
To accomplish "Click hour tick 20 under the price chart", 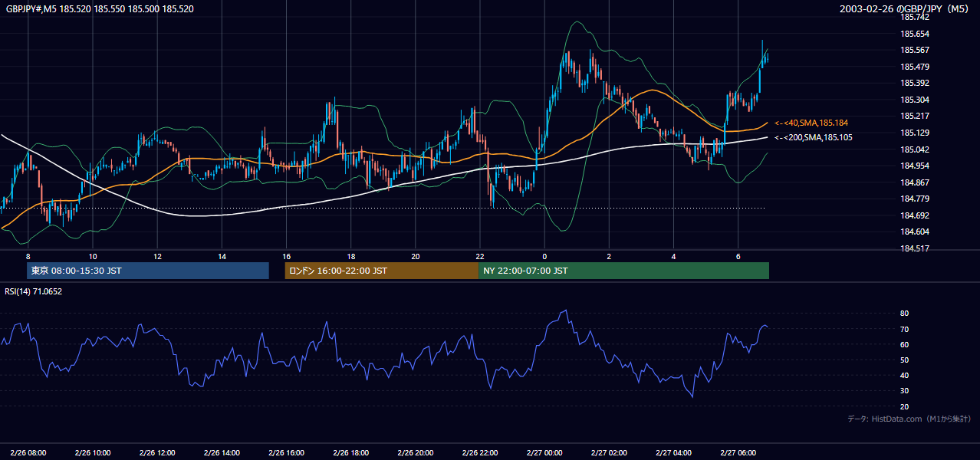I will (415, 256).
